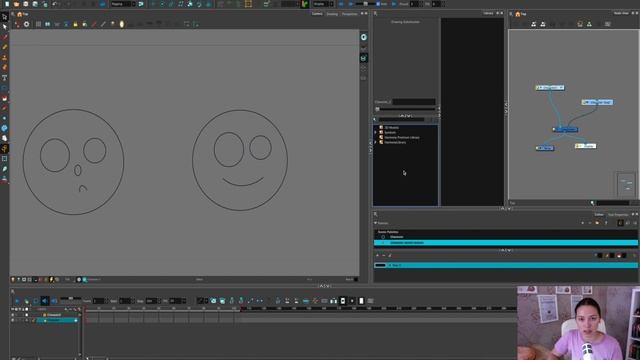640x360 pixels.
Task: Click the Undo arrow icon
Action: click(x=55, y=4)
